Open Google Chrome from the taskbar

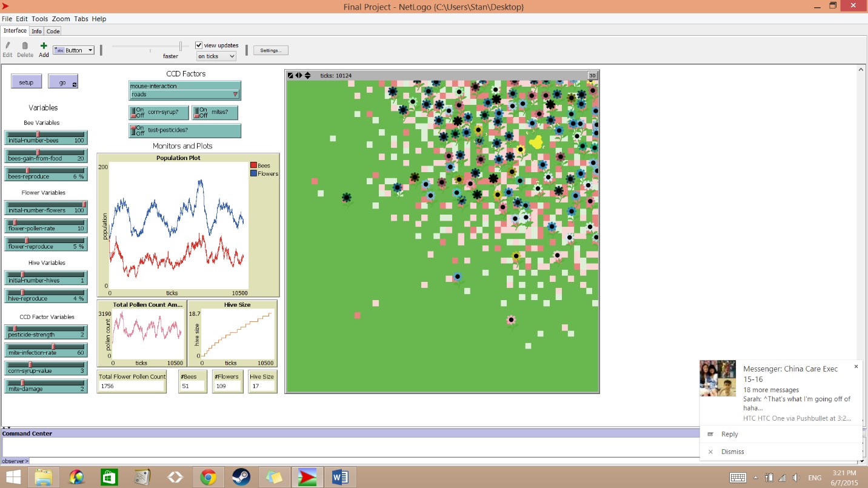click(209, 477)
